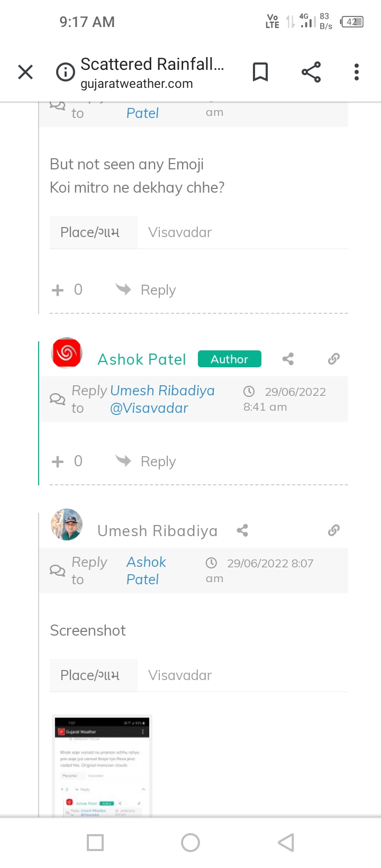Tap Umesh Ribadiya's profile photo
The image size is (381, 868).
(x=67, y=525)
